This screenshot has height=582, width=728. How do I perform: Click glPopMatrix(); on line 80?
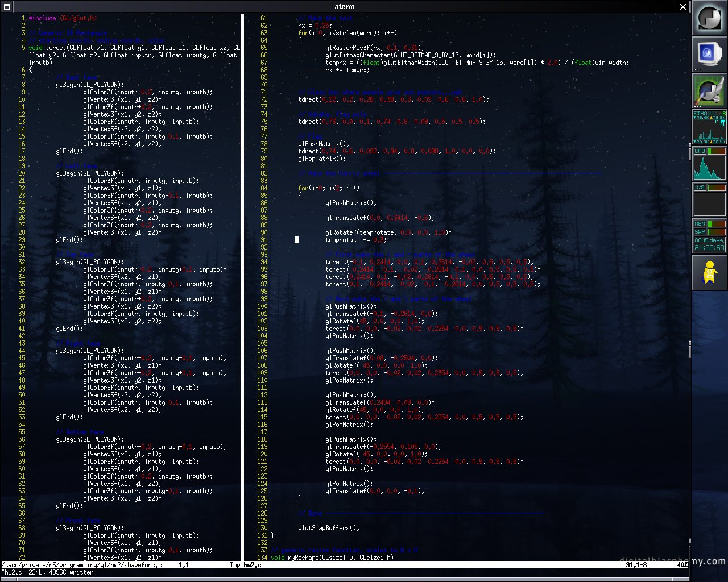(x=322, y=159)
